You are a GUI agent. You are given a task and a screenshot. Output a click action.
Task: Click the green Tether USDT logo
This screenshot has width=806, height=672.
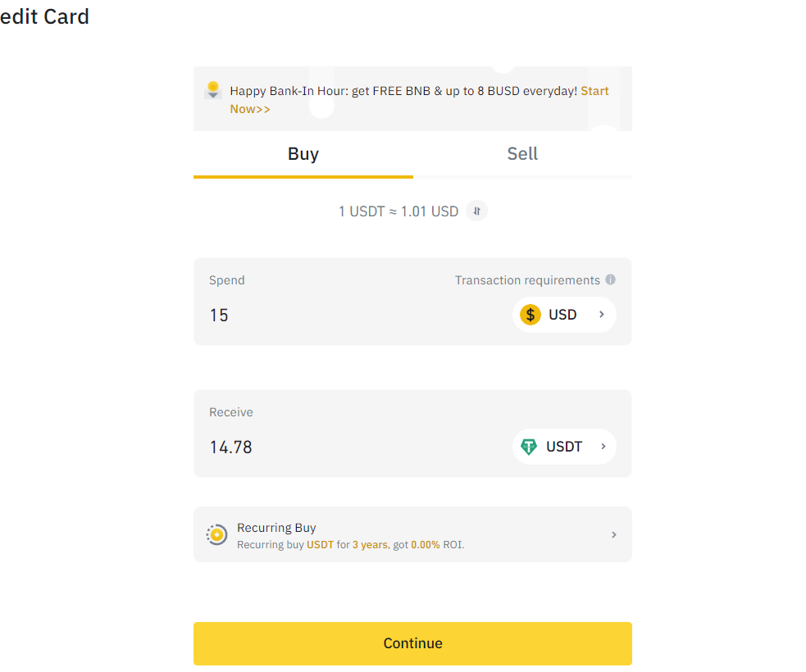(529, 447)
